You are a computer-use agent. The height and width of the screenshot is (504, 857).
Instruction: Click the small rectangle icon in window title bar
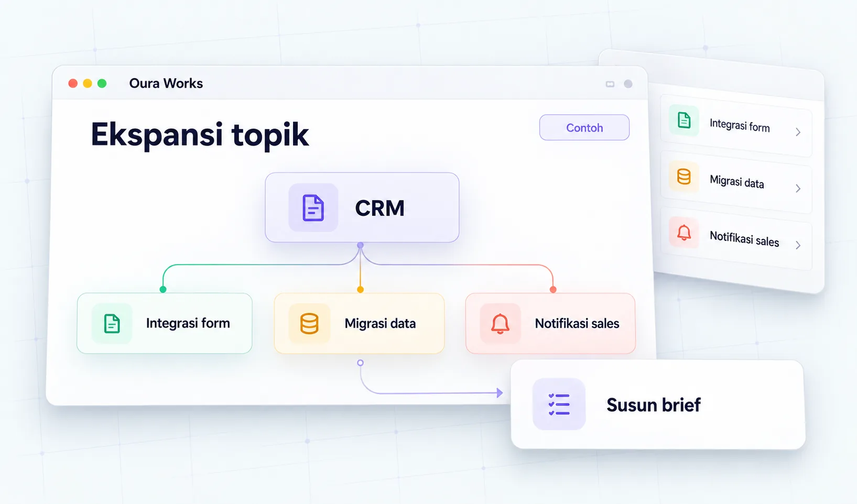610,84
